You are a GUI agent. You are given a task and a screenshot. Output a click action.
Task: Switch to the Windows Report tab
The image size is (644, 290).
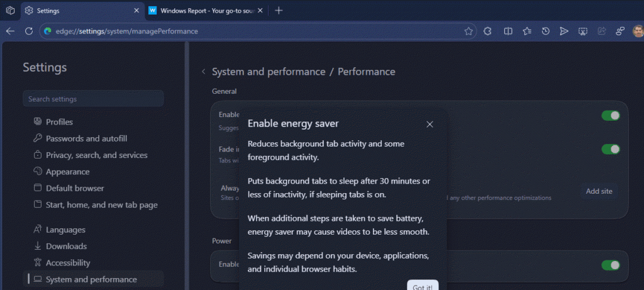click(206, 11)
